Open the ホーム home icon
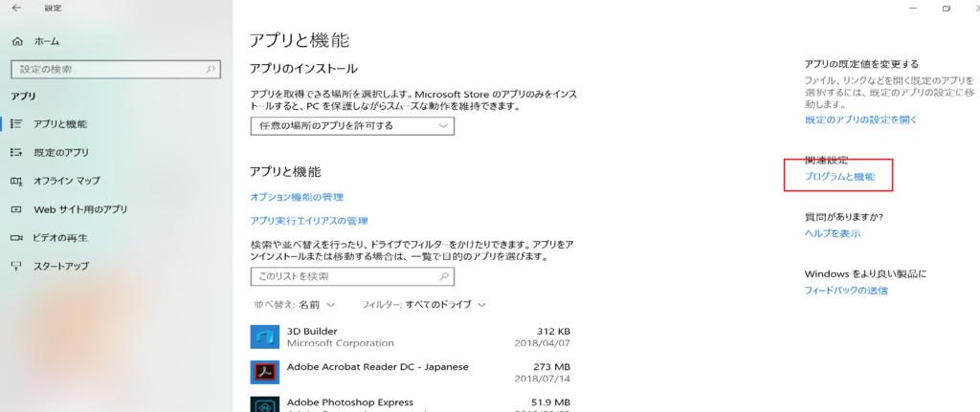Viewport: 980px width, 412px height. pyautogui.click(x=17, y=42)
